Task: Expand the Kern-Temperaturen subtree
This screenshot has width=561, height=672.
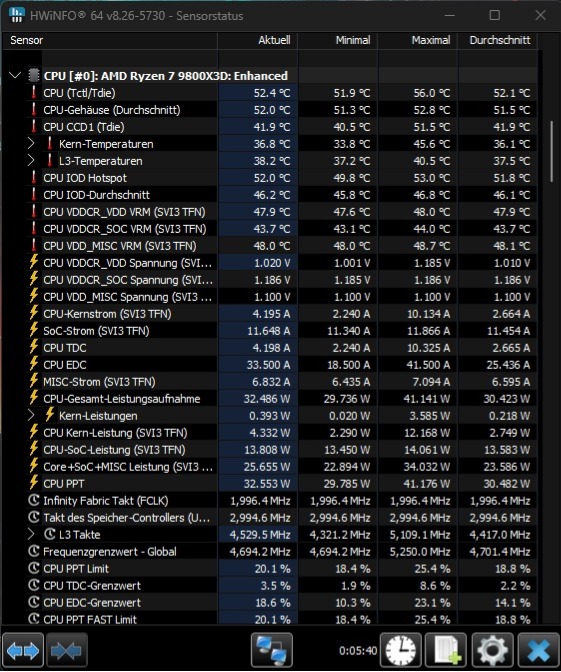Action: click(30, 144)
